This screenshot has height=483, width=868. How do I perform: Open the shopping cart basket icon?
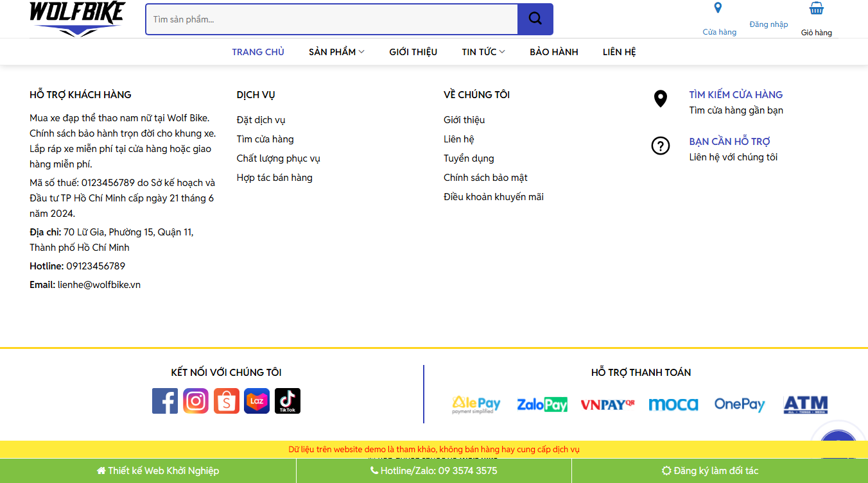(817, 8)
